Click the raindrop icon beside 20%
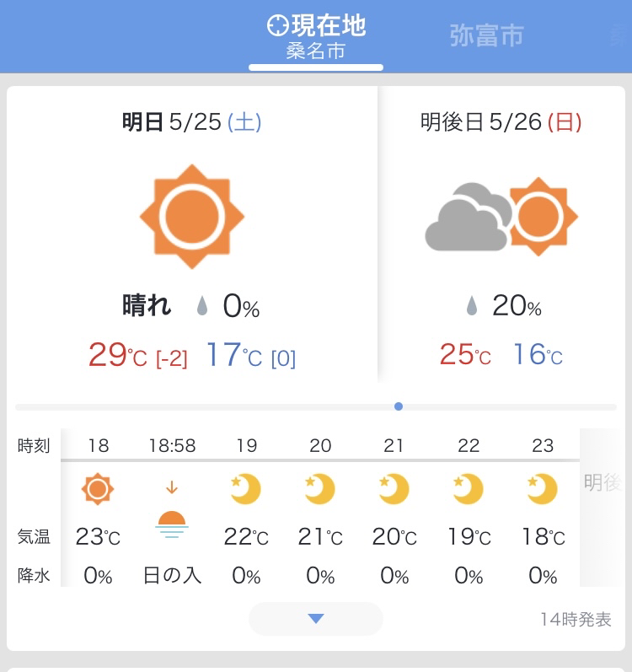The image size is (632, 672). point(471,305)
